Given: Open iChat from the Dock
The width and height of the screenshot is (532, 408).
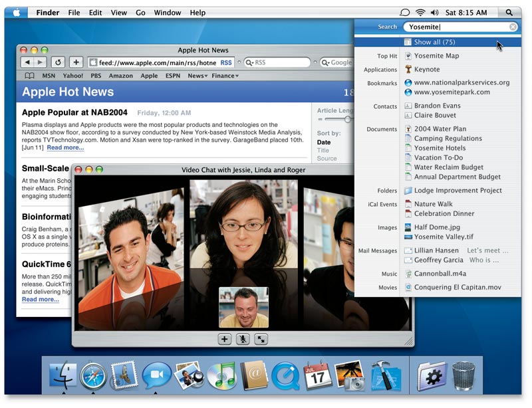Looking at the screenshot, I should click(x=156, y=375).
